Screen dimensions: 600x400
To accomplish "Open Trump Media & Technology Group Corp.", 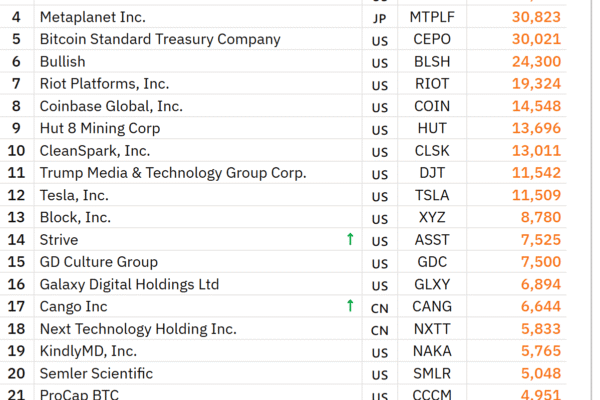I will click(172, 173).
